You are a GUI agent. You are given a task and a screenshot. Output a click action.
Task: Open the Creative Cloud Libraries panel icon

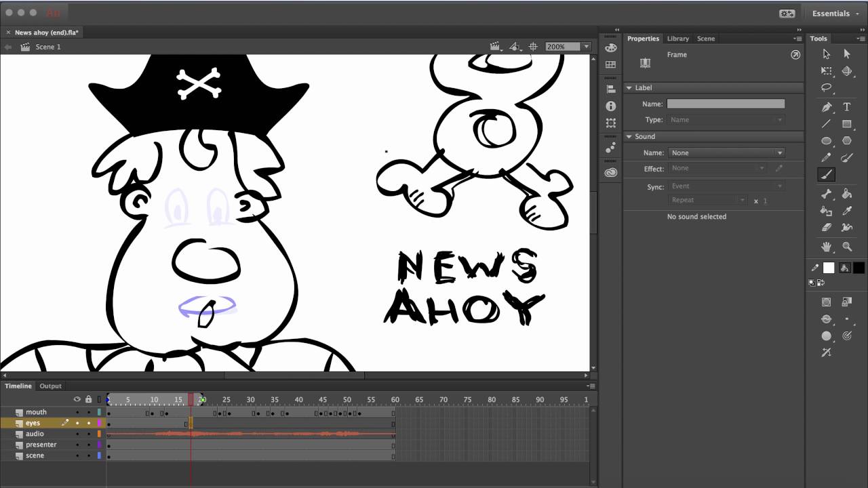[611, 172]
